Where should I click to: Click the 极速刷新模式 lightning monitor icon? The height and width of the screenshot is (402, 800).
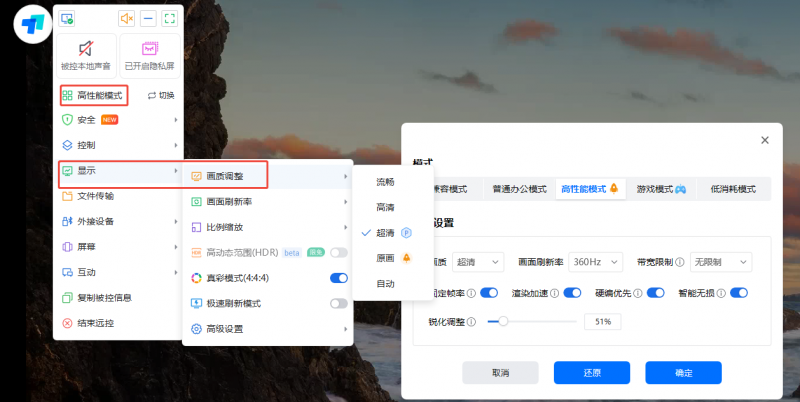196,304
